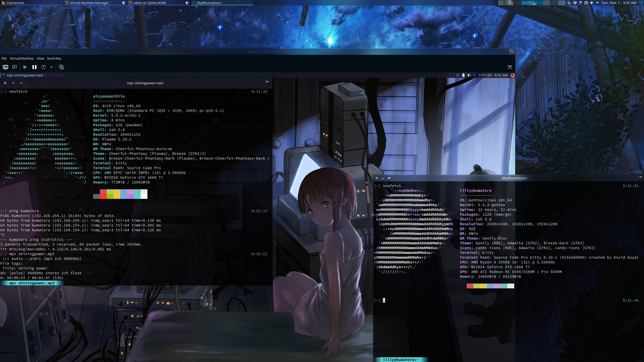This screenshot has width=644, height=362.
Task: Expand the shutdown options dropdown arrow
Action: point(52,67)
